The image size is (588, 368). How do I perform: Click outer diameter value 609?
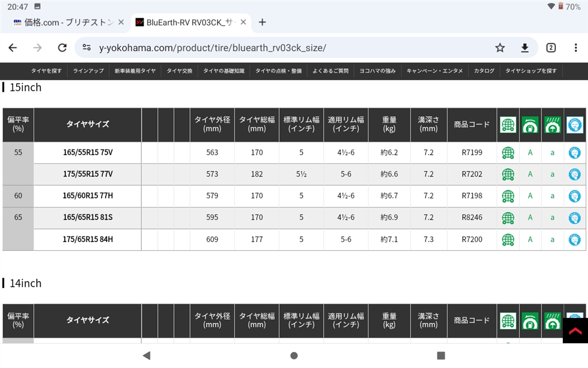point(212,239)
